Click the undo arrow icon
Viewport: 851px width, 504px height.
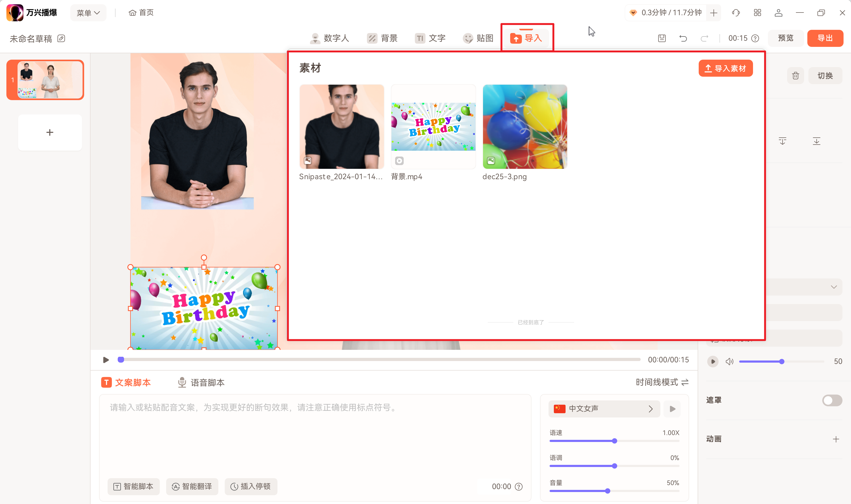click(683, 38)
